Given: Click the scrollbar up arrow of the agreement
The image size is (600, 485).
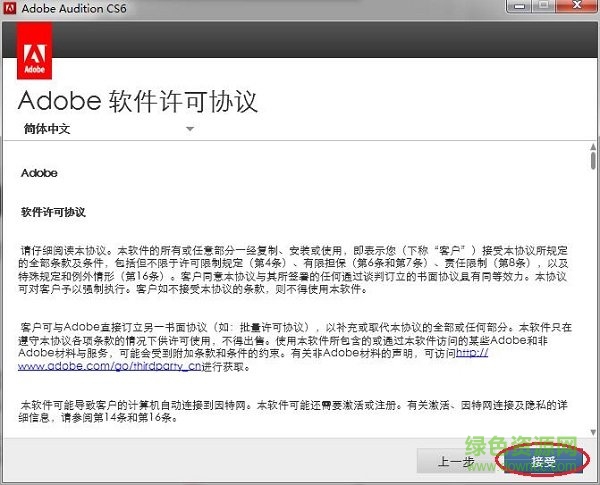Looking at the screenshot, I should tap(592, 147).
